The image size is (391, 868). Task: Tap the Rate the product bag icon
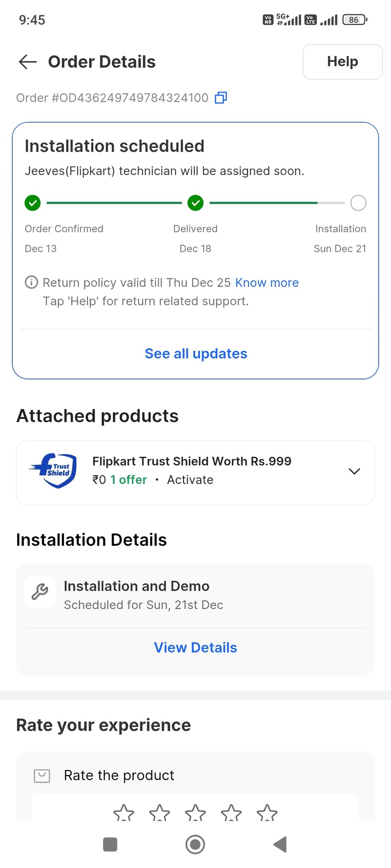42,776
